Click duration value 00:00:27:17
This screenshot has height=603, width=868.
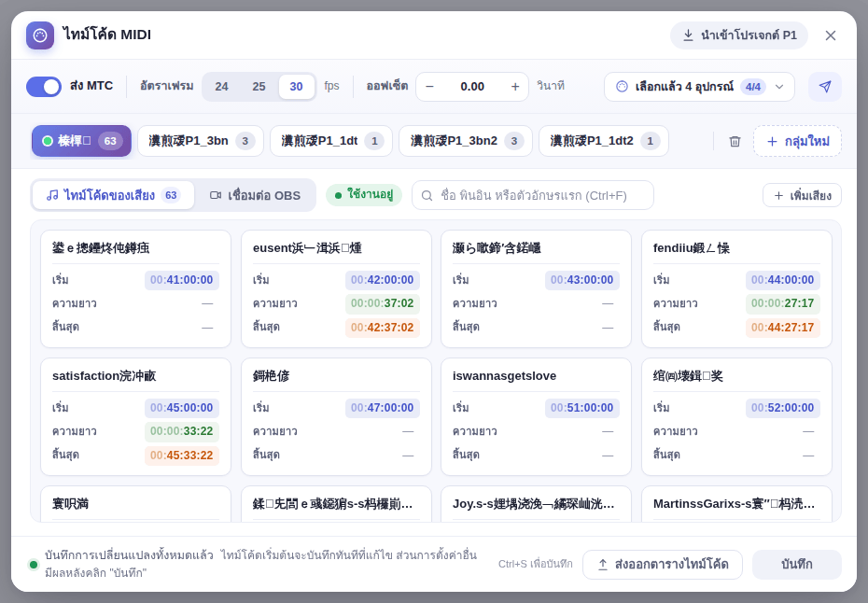click(782, 303)
